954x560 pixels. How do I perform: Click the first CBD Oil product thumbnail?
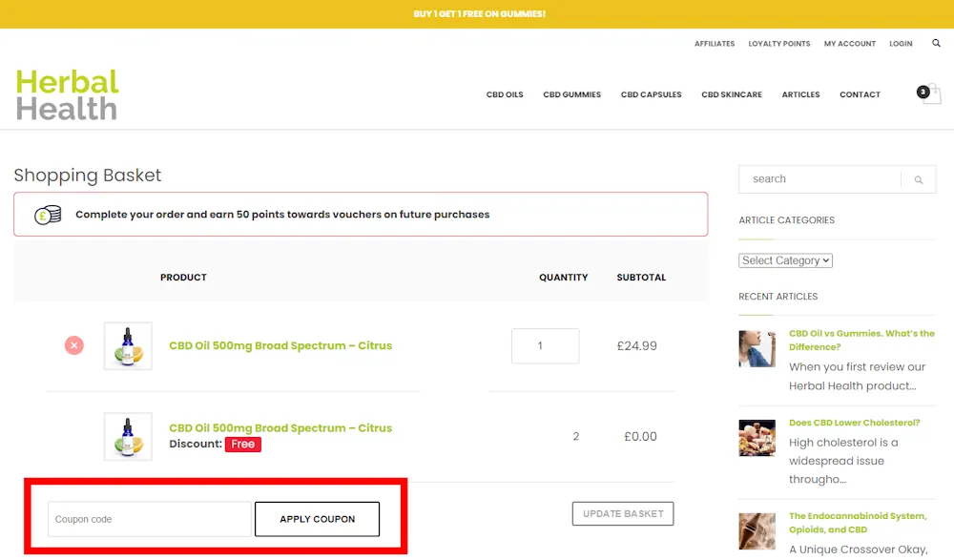[x=128, y=345]
